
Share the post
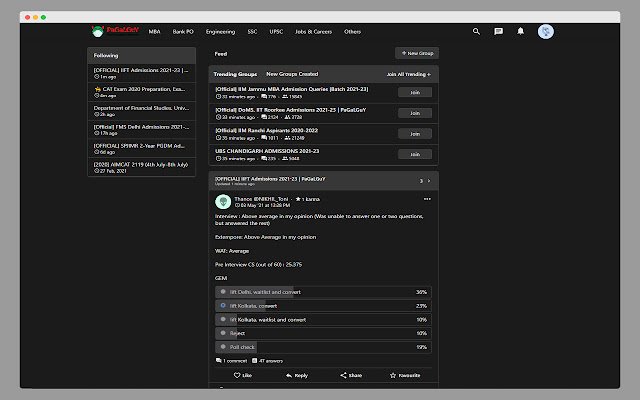pos(351,375)
